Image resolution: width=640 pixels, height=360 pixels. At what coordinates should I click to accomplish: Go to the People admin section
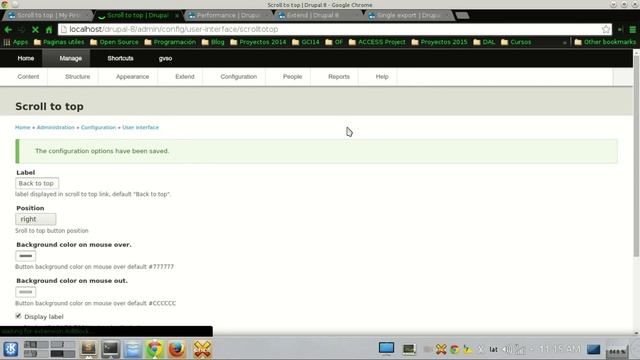pos(292,77)
